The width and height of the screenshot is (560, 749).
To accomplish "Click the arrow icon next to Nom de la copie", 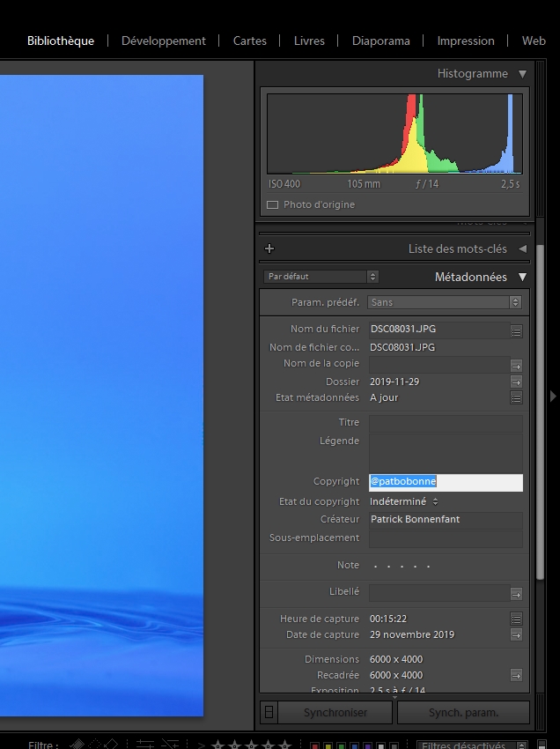I will point(516,364).
